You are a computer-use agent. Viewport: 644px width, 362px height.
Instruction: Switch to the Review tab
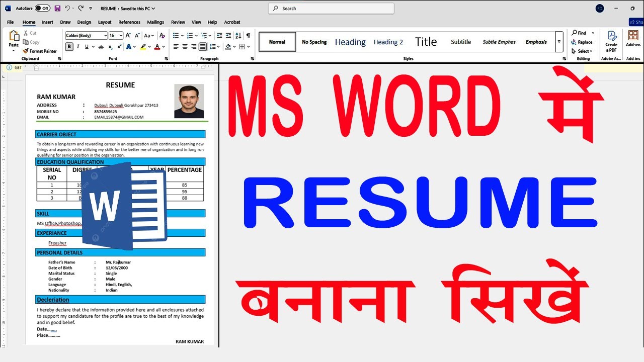(x=178, y=22)
